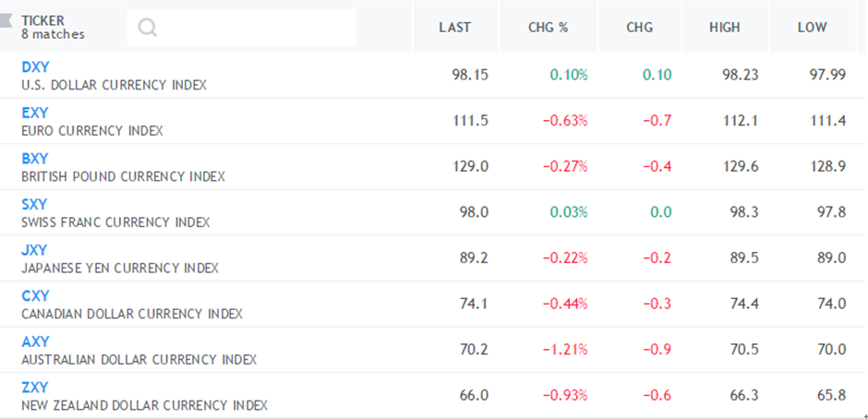Sort by the CHG % column header
The height and width of the screenshot is (419, 868).
tap(548, 27)
